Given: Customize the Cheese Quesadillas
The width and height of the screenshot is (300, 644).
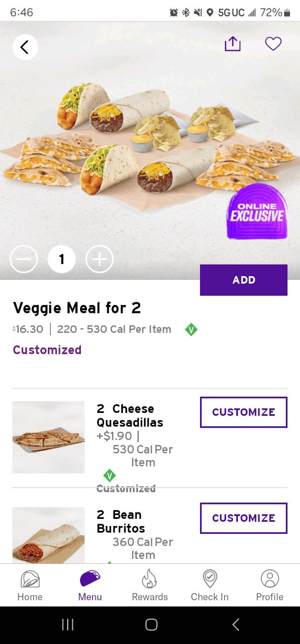Looking at the screenshot, I should pyautogui.click(x=244, y=412).
